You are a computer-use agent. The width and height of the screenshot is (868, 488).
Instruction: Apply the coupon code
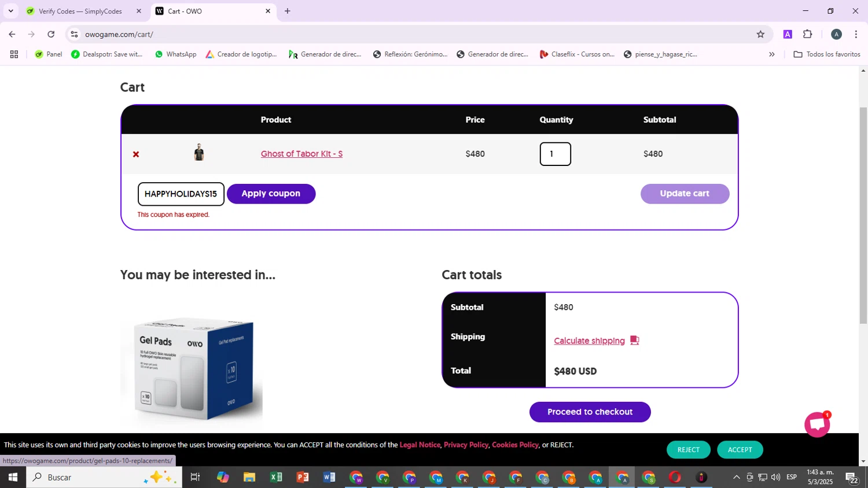click(271, 194)
